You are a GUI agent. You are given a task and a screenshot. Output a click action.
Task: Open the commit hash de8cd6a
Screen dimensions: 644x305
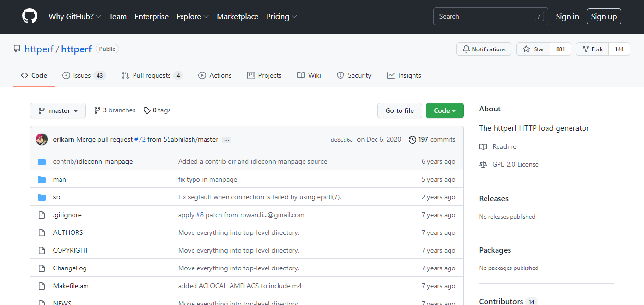tap(342, 140)
